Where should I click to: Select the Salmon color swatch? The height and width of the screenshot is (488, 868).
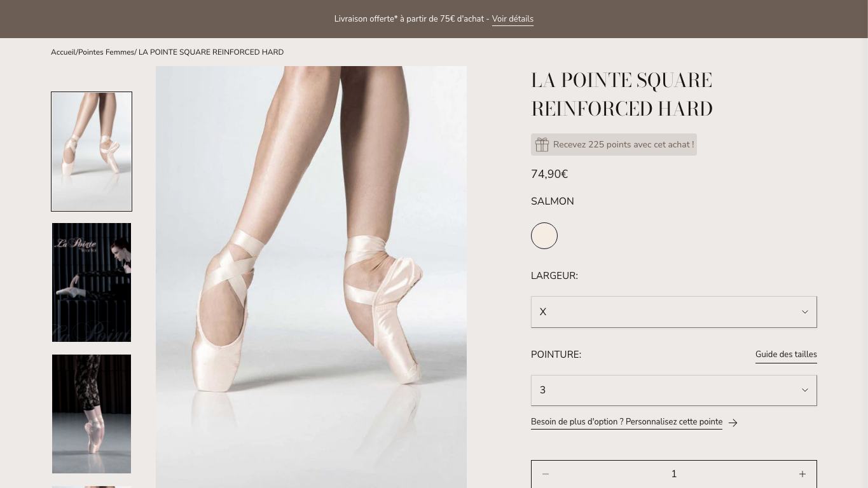(544, 236)
